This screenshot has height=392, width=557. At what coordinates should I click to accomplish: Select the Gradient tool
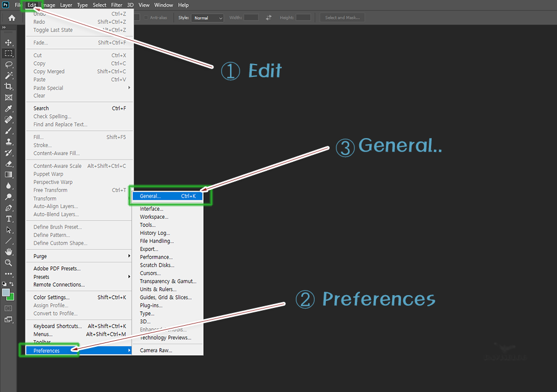[x=8, y=175]
